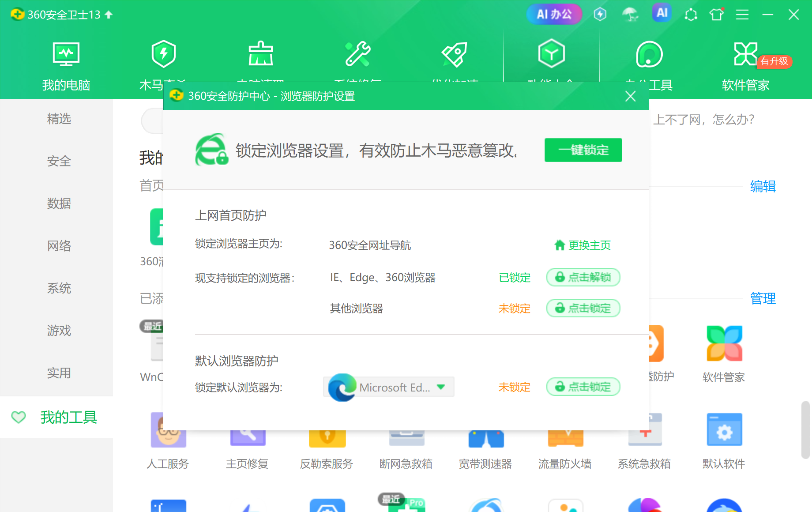Click the AI 办公 button
The image size is (812, 512).
[x=554, y=14]
